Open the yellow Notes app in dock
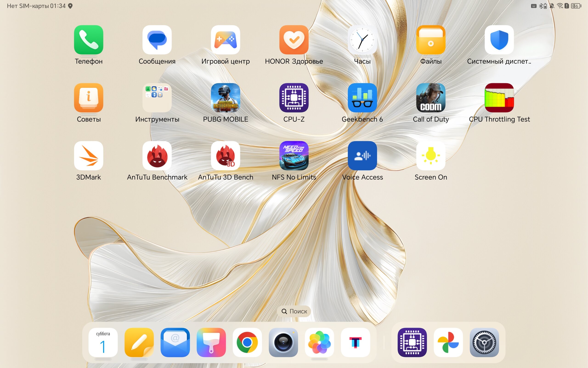Screen dimensions: 588x368 pyautogui.click(x=139, y=342)
